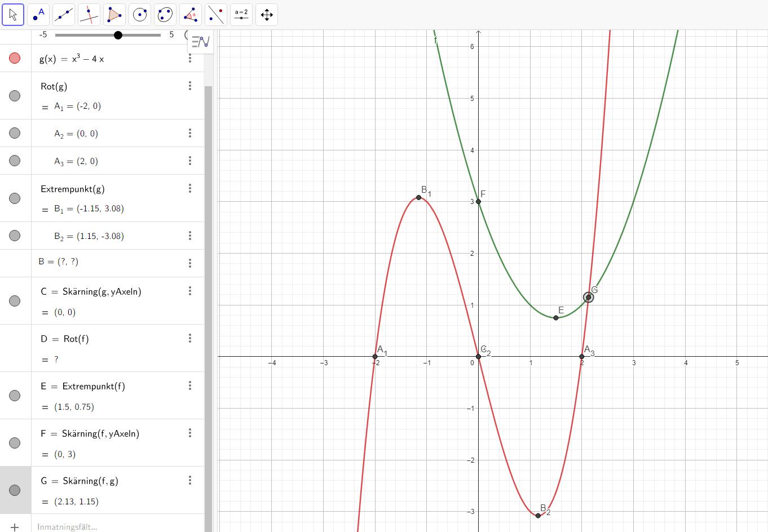This screenshot has width=768, height=532.
Task: Select the Perpendicular line tool
Action: 89,15
